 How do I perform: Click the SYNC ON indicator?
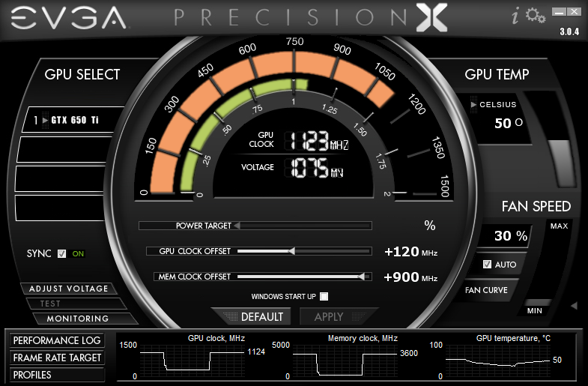(78, 253)
